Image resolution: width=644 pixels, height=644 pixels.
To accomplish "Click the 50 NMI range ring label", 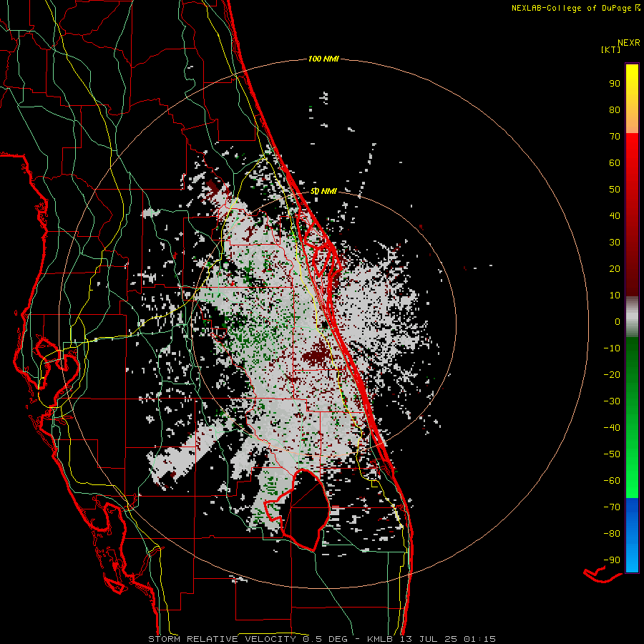I will point(323,191).
